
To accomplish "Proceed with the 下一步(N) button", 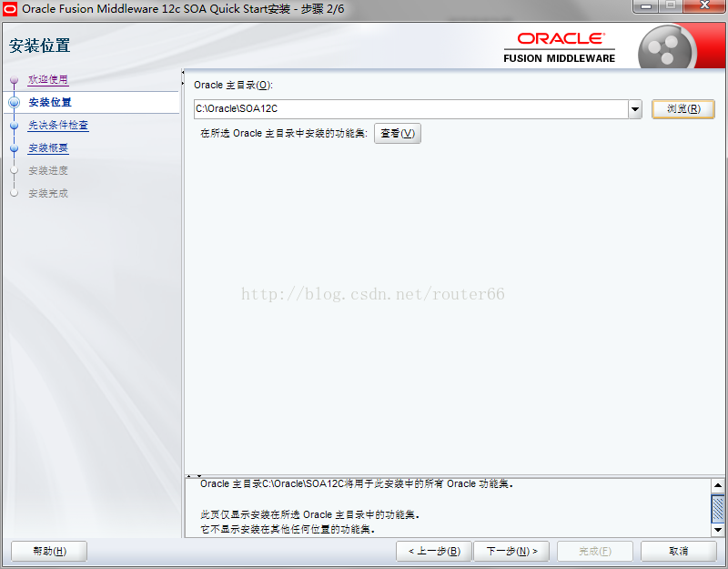I will point(511,552).
